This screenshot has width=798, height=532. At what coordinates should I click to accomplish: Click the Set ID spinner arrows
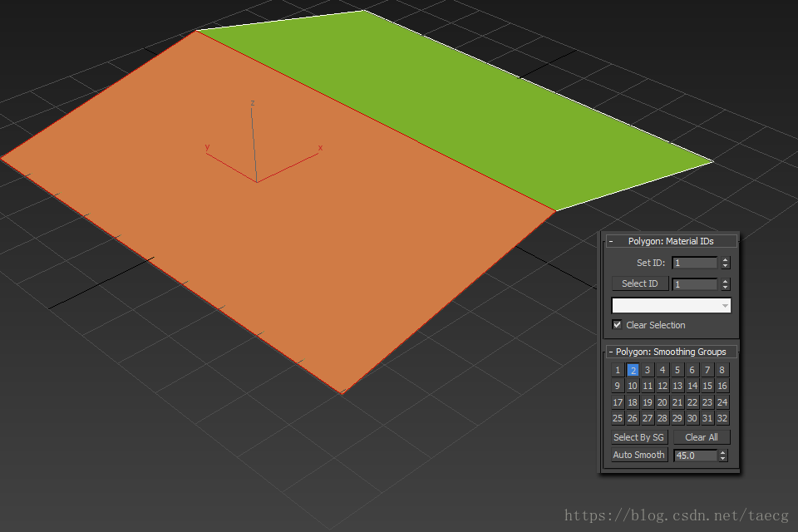[x=726, y=263]
